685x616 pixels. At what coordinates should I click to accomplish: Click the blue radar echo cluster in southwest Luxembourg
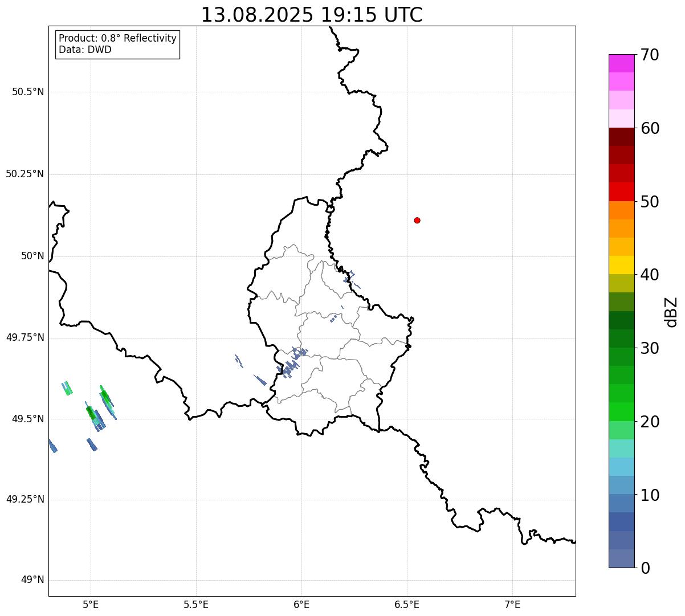click(292, 362)
